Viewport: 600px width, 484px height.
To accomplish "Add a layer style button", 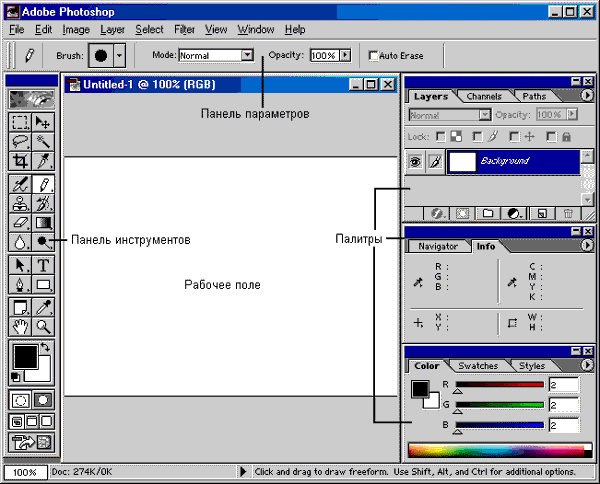I will pos(437,213).
